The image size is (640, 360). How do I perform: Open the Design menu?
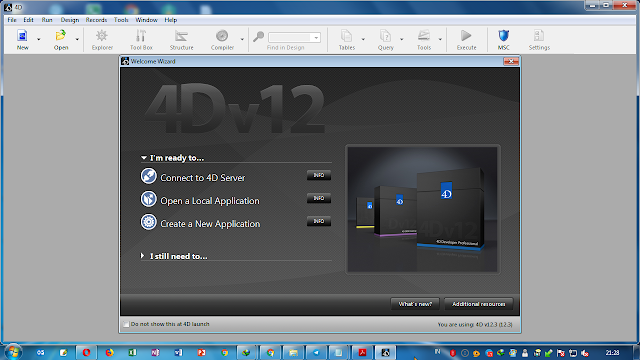pyautogui.click(x=70, y=20)
